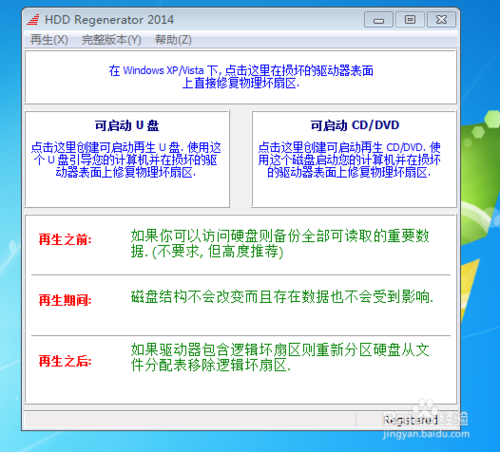This screenshot has height=452, width=500.
Task: Click the 可启动 CD/DVD heading
Action: (355, 125)
